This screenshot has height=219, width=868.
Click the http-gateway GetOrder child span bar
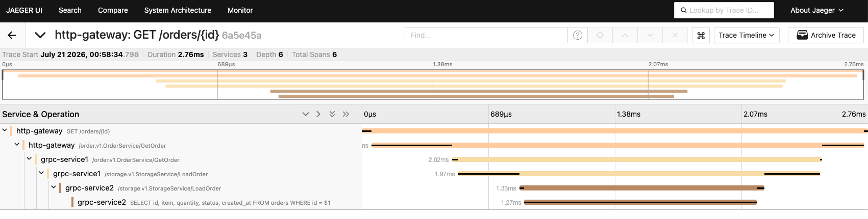[x=617, y=145]
